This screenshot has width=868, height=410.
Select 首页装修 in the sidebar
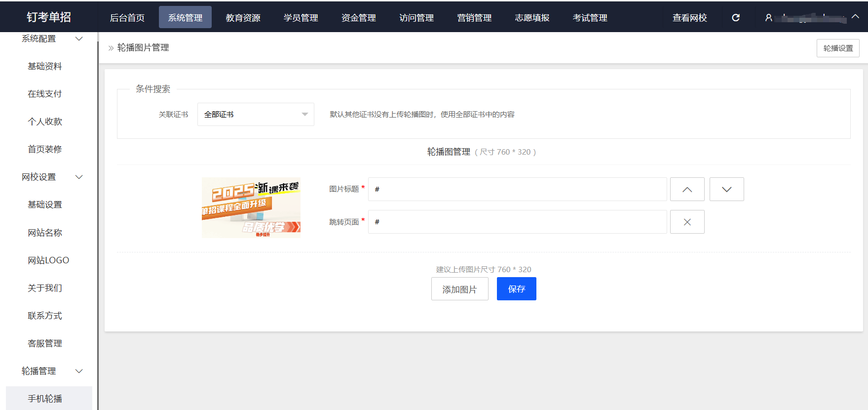45,149
